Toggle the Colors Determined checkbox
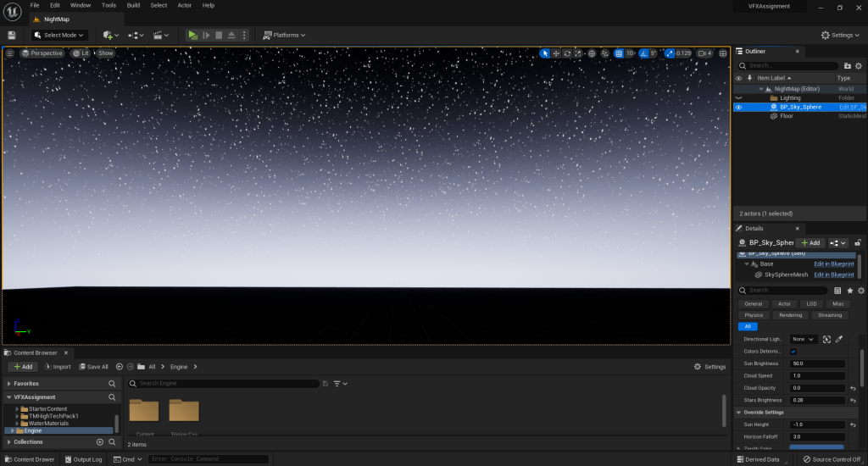The height and width of the screenshot is (466, 868). coord(793,351)
